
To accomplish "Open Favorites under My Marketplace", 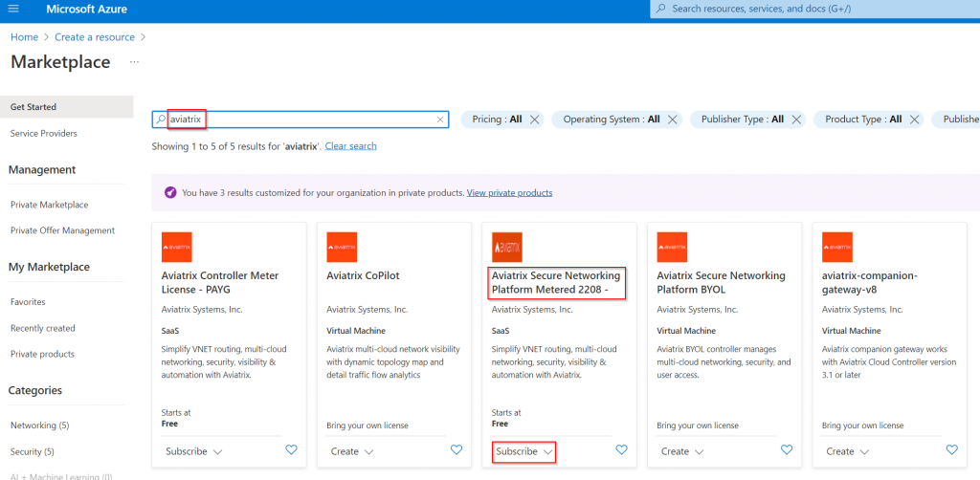I will click(x=28, y=302).
